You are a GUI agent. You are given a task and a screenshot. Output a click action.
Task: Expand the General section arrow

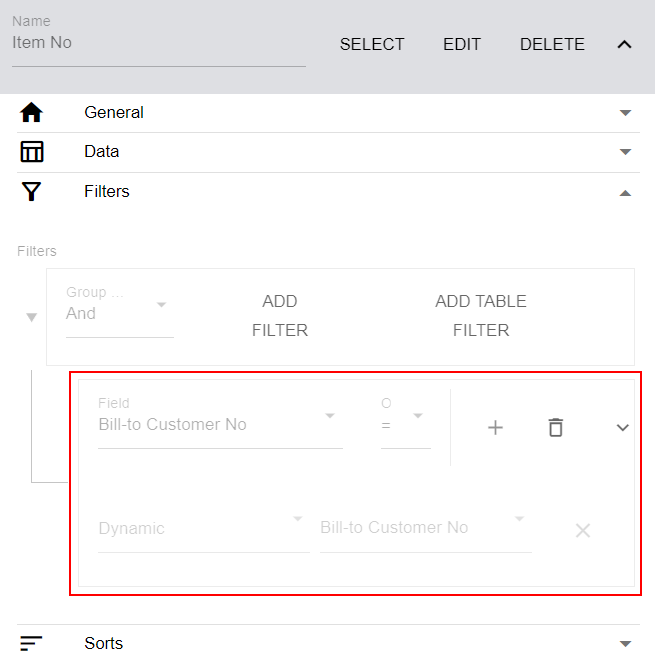coord(625,113)
